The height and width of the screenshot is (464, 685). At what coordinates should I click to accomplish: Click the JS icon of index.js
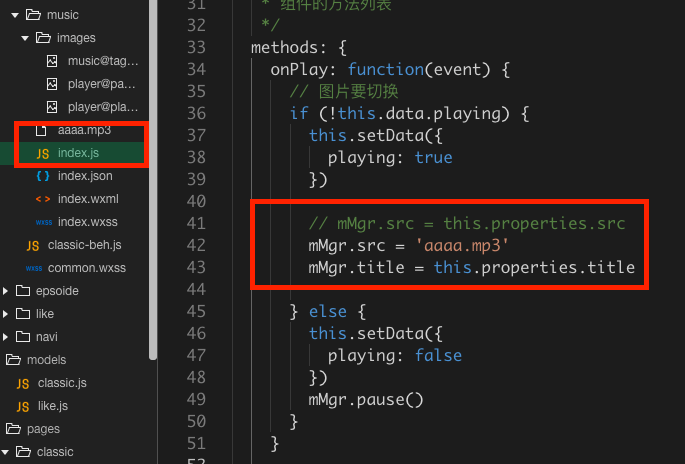coord(42,153)
